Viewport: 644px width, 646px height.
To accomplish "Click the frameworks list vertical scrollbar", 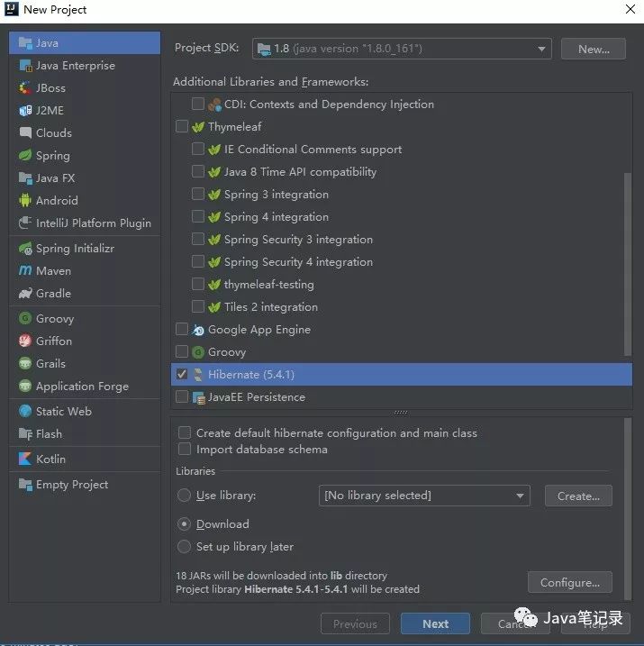I will [x=628, y=264].
